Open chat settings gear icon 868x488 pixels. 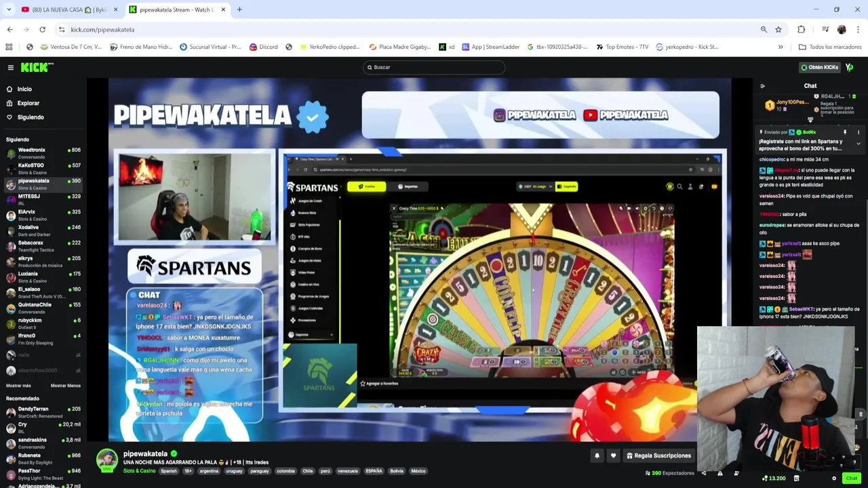coord(834,479)
